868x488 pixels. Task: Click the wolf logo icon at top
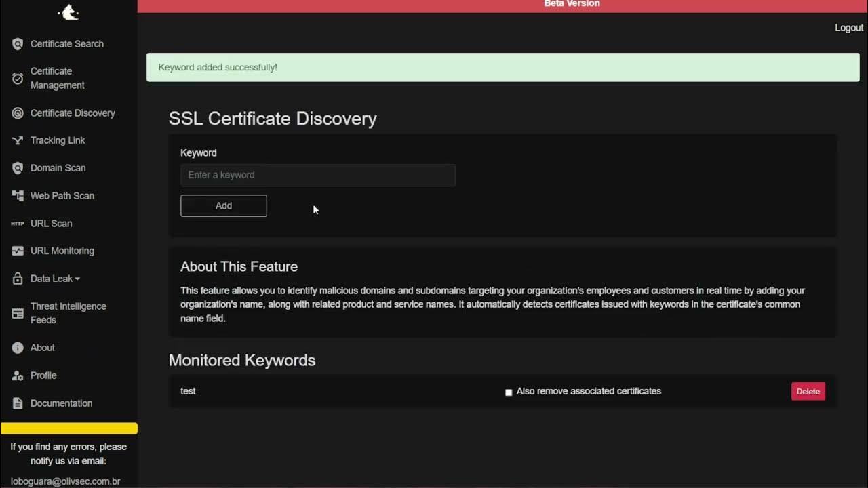(68, 12)
